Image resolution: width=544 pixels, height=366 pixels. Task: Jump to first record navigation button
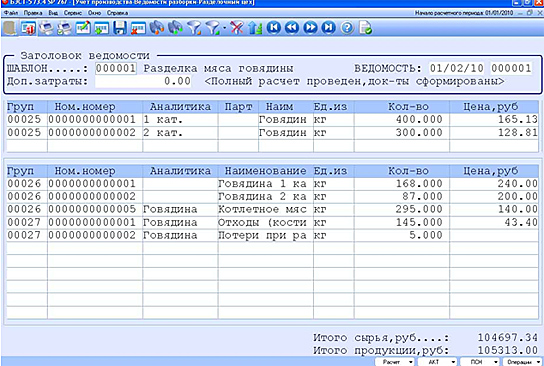click(273, 28)
